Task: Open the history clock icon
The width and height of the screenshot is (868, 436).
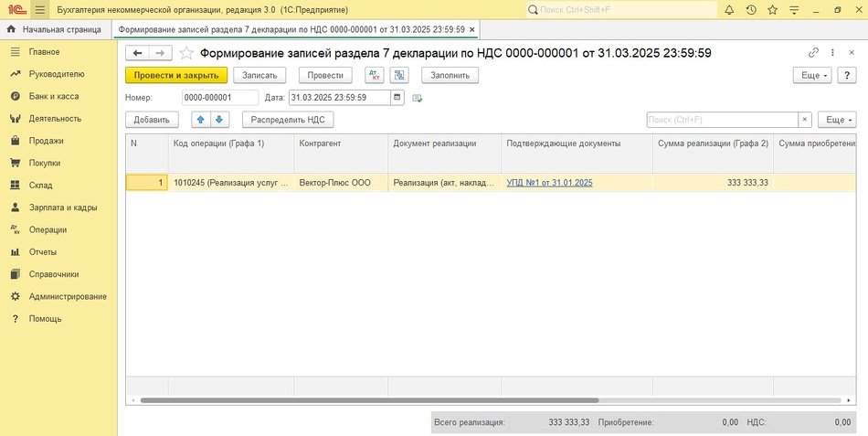Action: 750,9
